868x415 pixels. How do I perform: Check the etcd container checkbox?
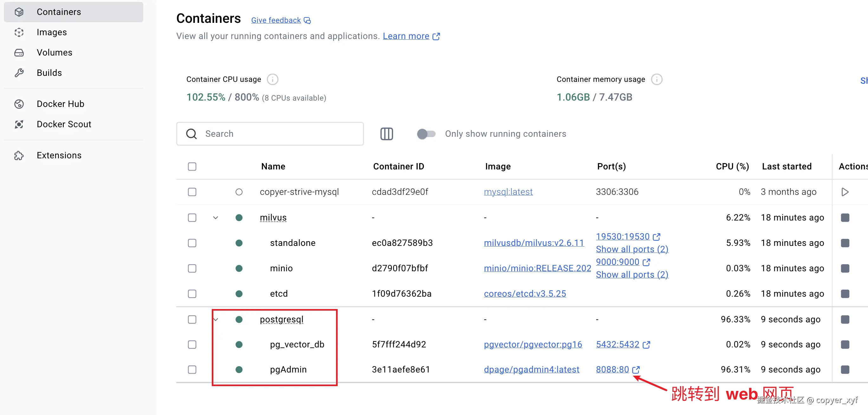[192, 293]
